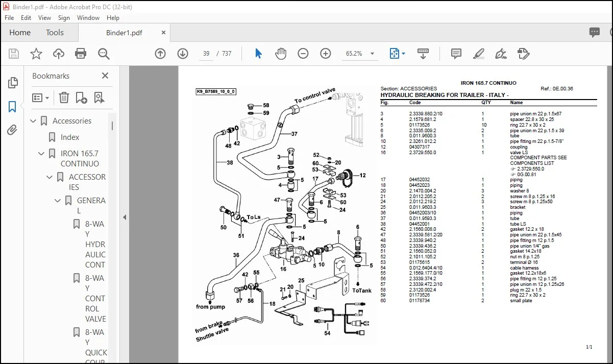Collapse the navigation pane with the arrow handle
The height and width of the screenshot is (364, 613).
click(125, 217)
